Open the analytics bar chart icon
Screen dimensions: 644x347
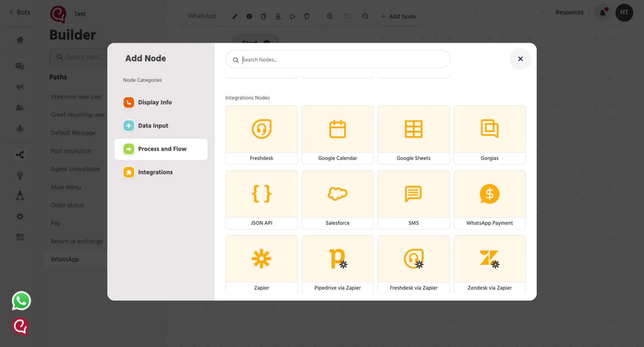tap(20, 128)
